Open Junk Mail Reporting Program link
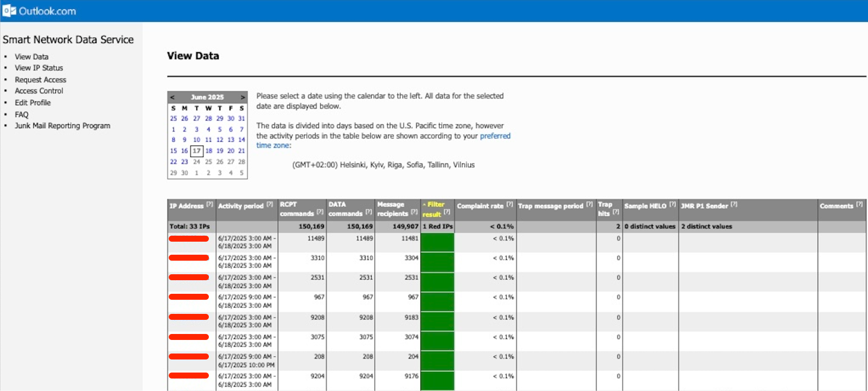The width and height of the screenshot is (868, 391). (x=62, y=126)
